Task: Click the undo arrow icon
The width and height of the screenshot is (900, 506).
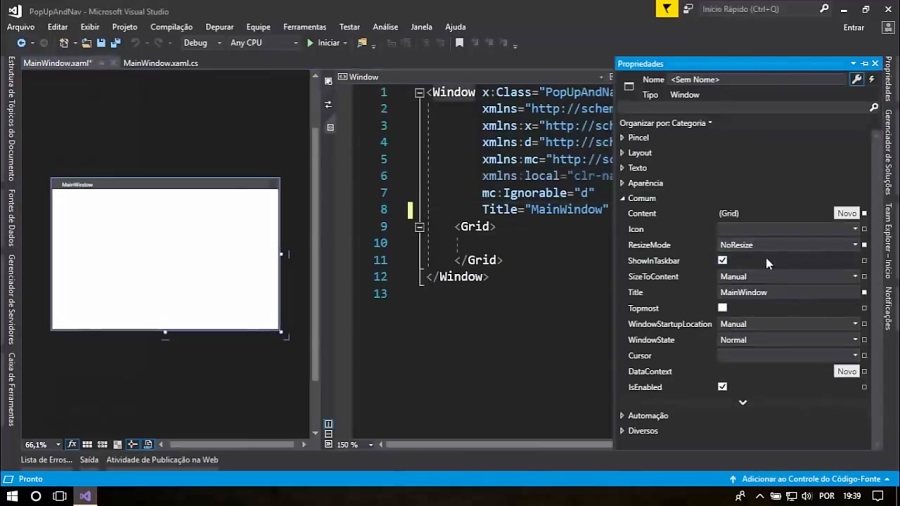Action: pos(135,43)
